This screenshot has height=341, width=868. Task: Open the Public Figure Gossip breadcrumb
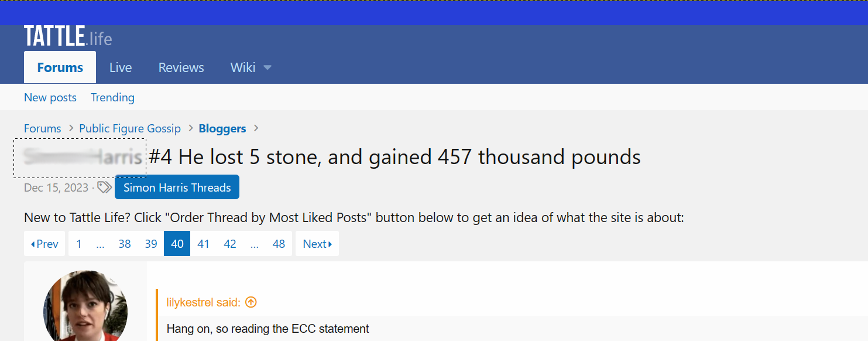tap(130, 128)
